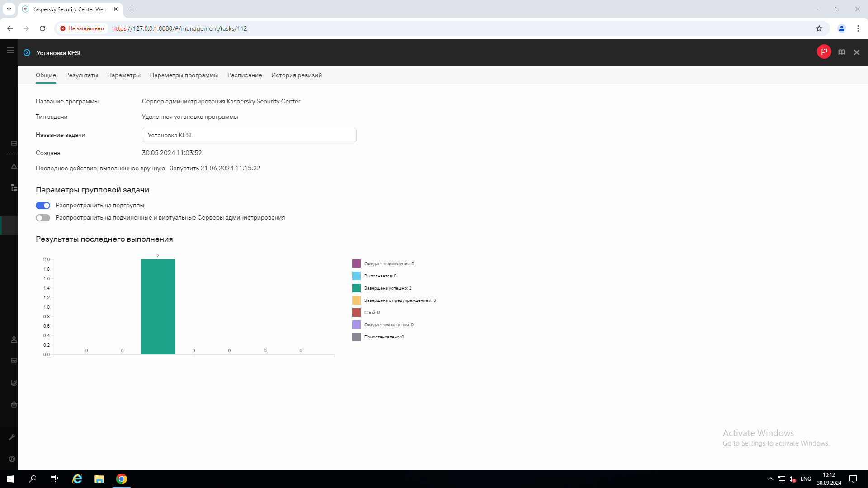Click the creation date 30.05.2024 11:03:52
The height and width of the screenshot is (488, 868).
point(172,153)
